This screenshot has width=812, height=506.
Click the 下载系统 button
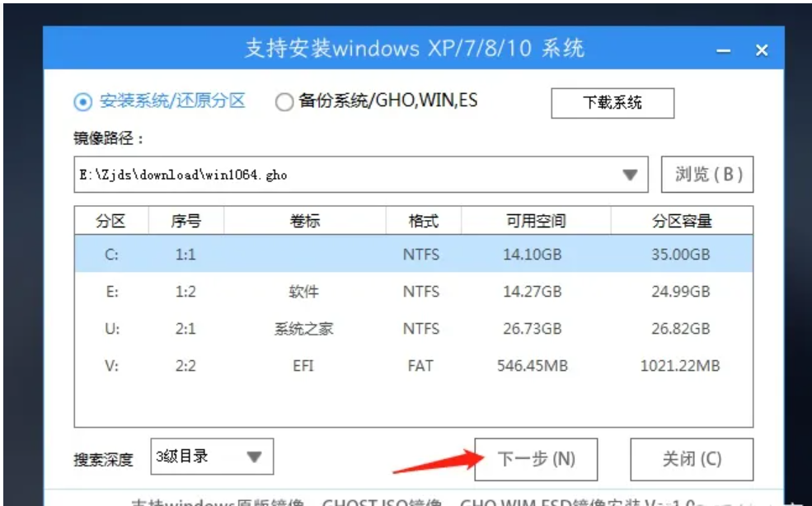point(612,103)
